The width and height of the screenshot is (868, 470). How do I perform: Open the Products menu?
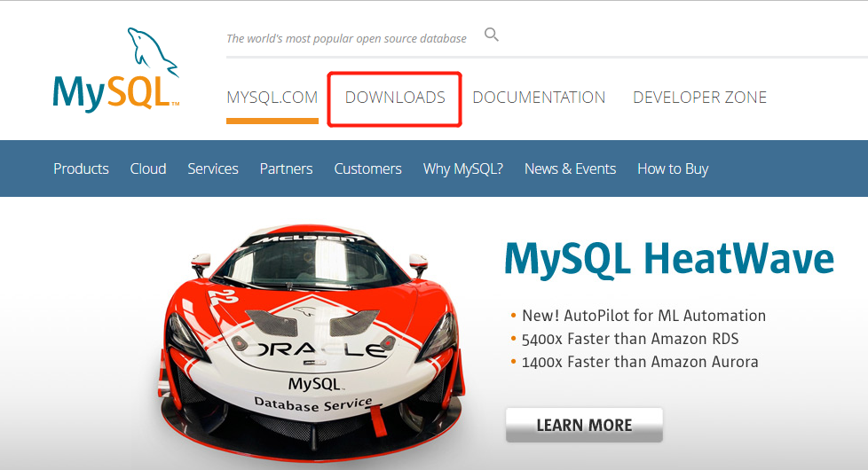coord(81,168)
